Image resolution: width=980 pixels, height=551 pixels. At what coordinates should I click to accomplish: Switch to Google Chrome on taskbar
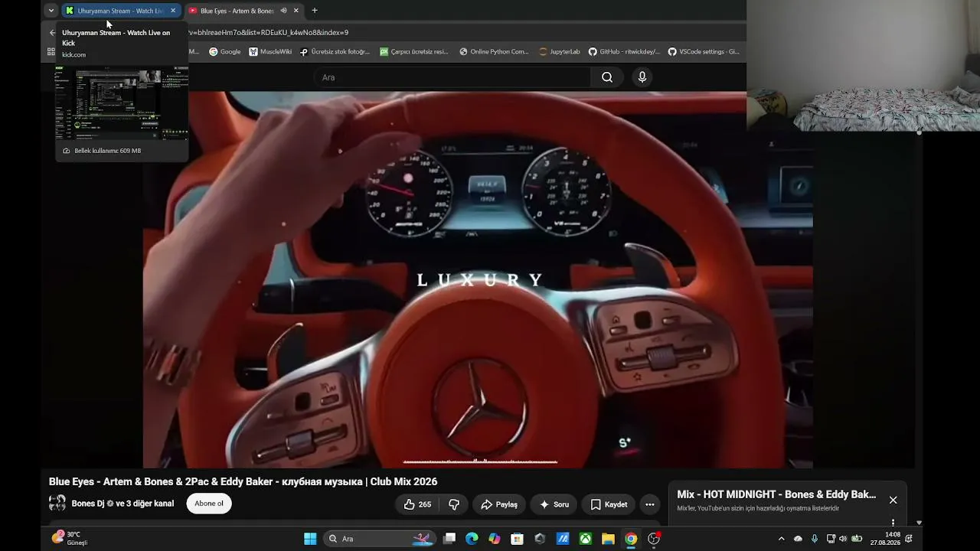click(631, 539)
